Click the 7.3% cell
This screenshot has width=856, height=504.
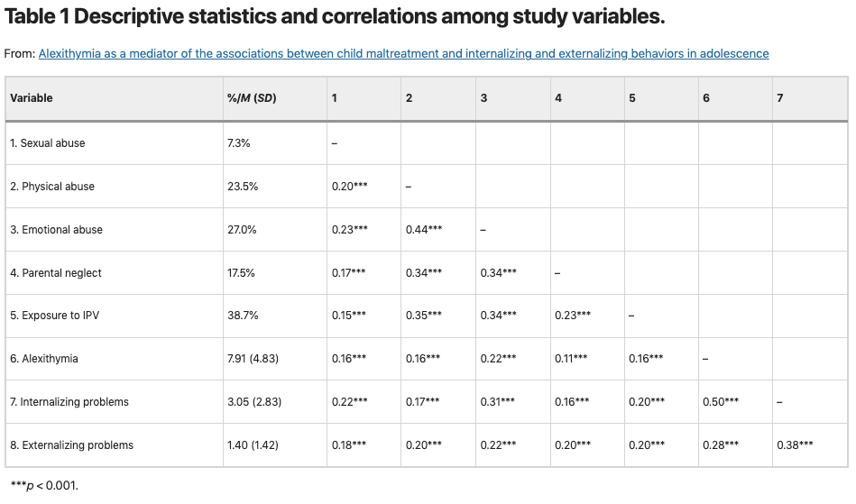point(239,143)
